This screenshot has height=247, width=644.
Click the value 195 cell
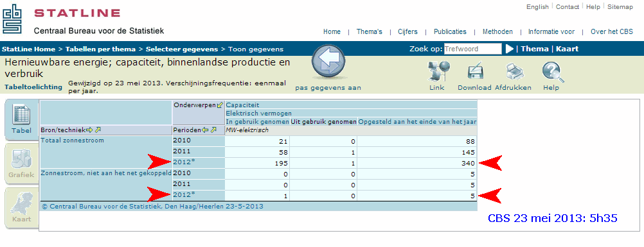tap(257, 163)
